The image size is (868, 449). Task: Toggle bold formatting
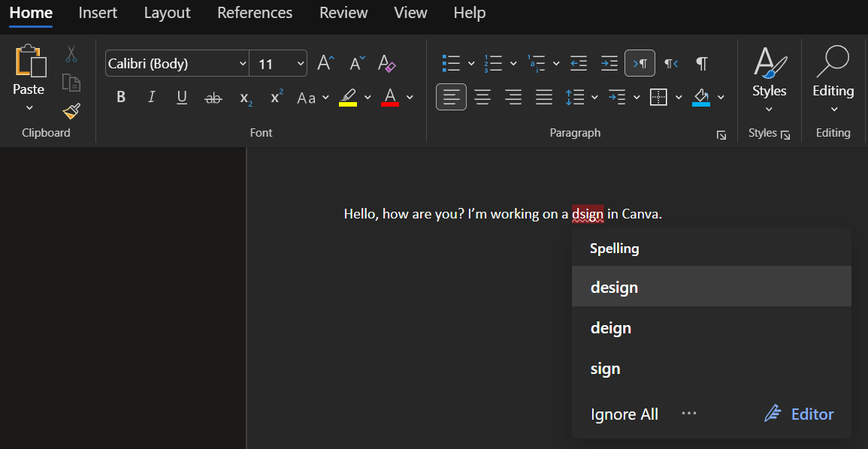tap(121, 98)
